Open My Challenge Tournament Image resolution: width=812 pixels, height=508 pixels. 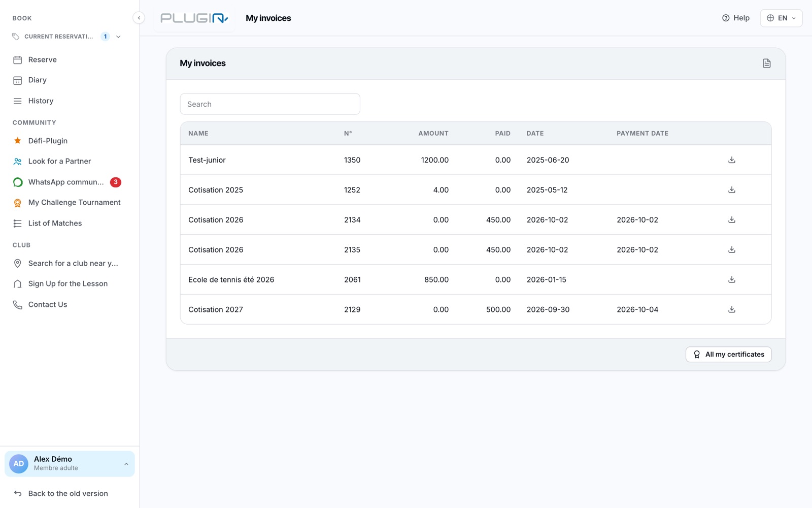click(74, 202)
